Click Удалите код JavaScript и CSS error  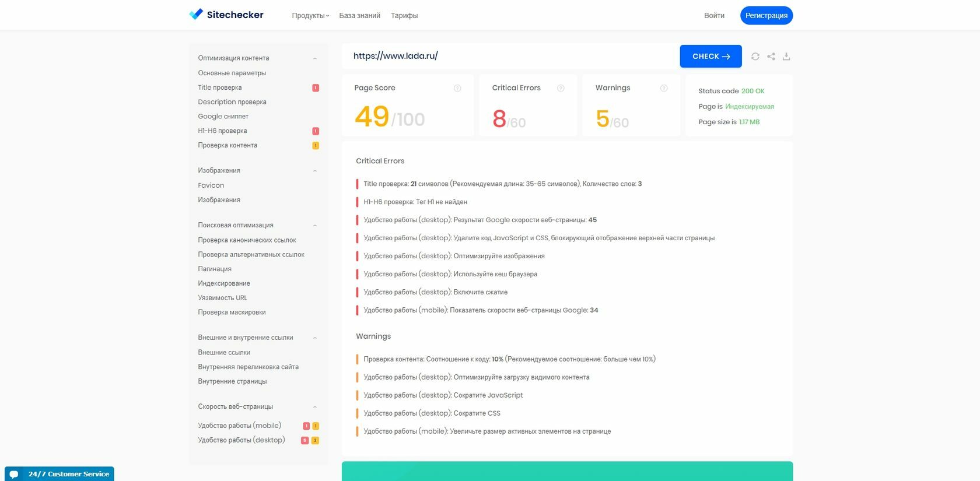(539, 238)
